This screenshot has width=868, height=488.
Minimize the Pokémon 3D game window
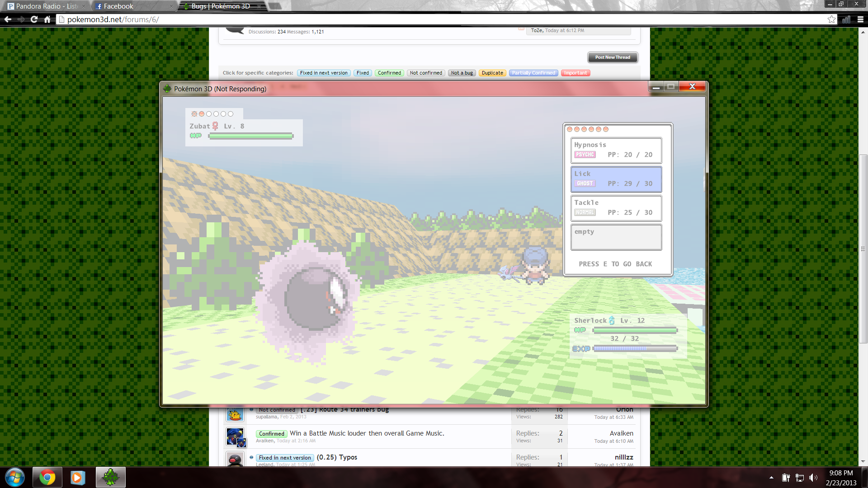tap(656, 86)
